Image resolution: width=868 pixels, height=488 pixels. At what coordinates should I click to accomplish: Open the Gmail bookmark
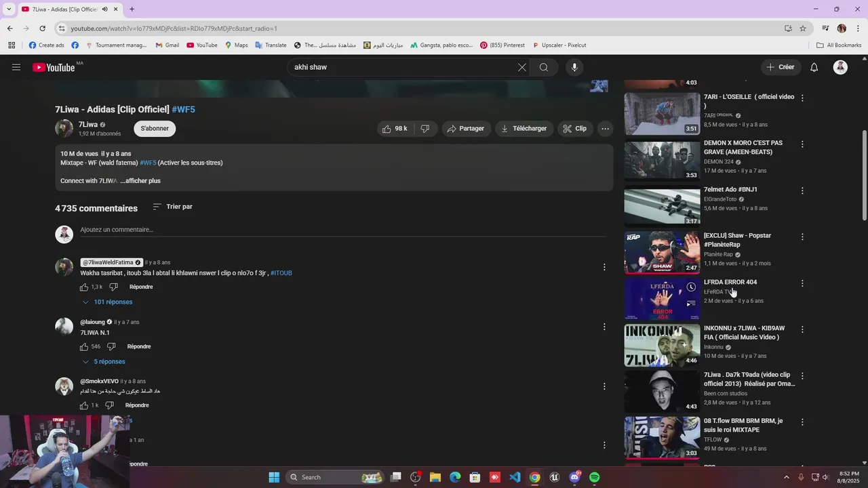coord(167,45)
